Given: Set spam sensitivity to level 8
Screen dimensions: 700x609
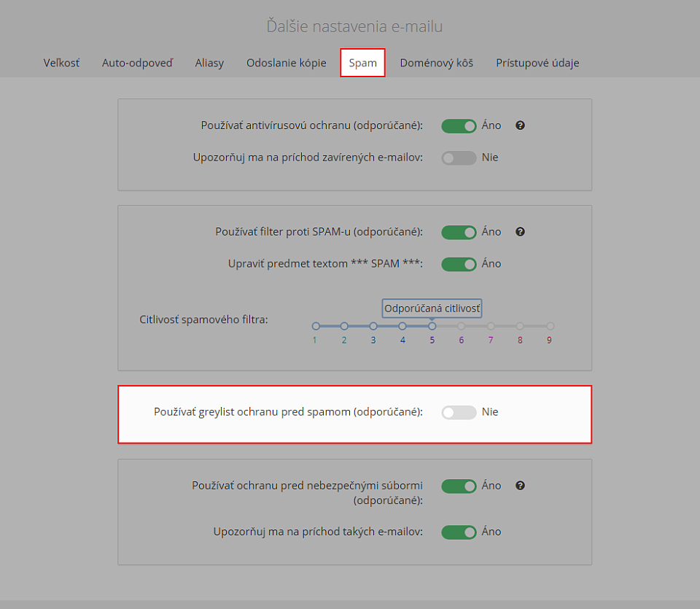Looking at the screenshot, I should [520, 326].
